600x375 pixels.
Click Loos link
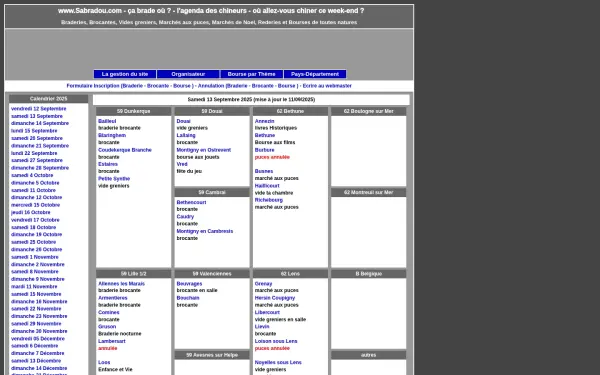104,362
